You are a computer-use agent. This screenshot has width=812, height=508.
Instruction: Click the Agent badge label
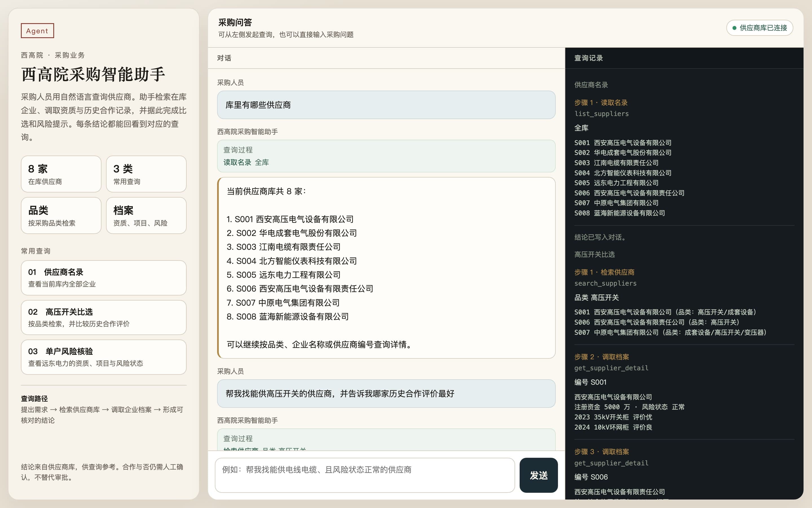click(37, 30)
